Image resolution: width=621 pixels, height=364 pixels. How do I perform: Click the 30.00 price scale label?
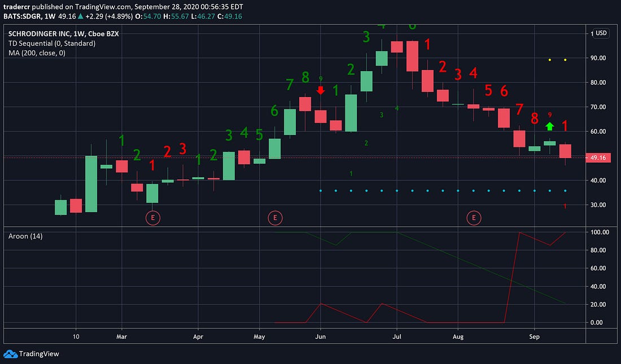coord(598,205)
